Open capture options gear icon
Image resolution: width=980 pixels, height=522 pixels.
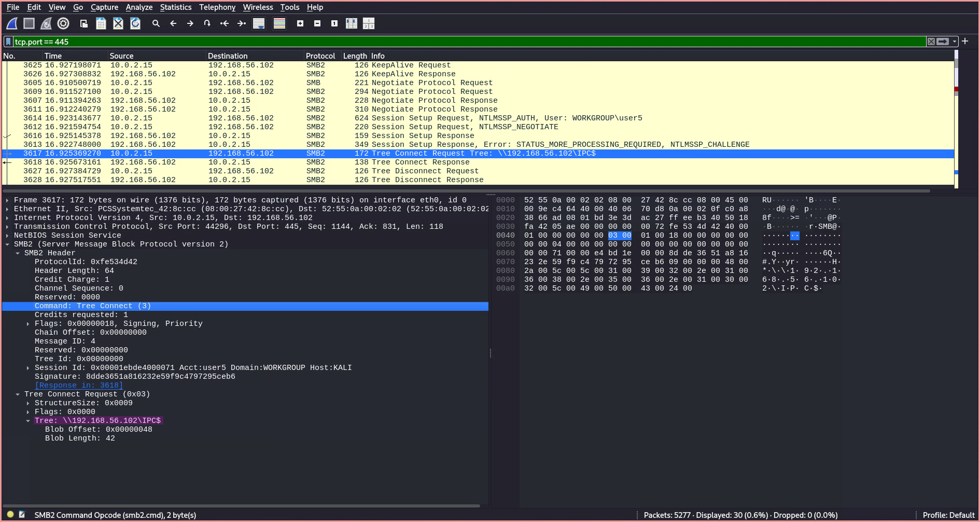click(x=63, y=23)
